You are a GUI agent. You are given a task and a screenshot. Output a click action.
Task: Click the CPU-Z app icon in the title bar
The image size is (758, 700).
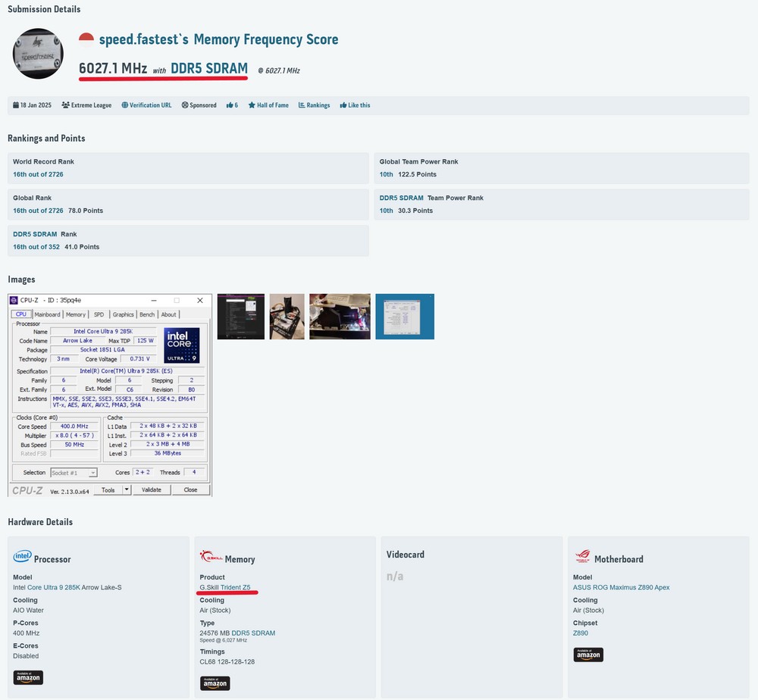pos(14,300)
